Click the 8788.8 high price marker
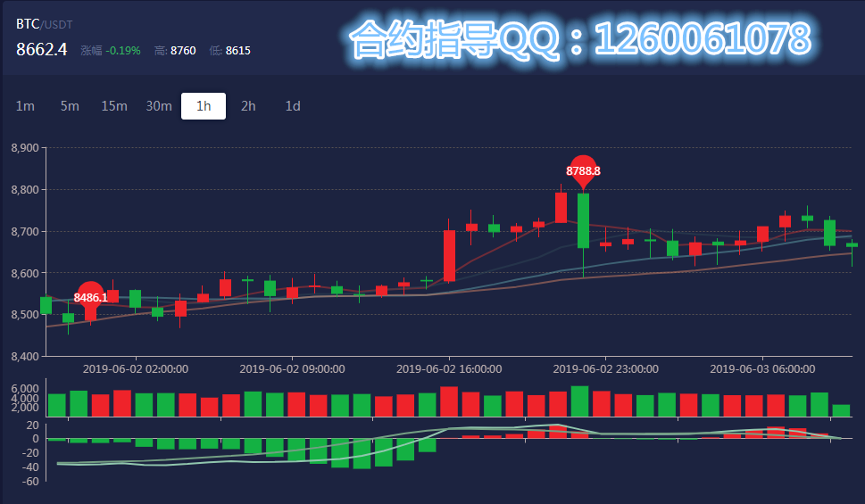865x504 pixels. 583,171
